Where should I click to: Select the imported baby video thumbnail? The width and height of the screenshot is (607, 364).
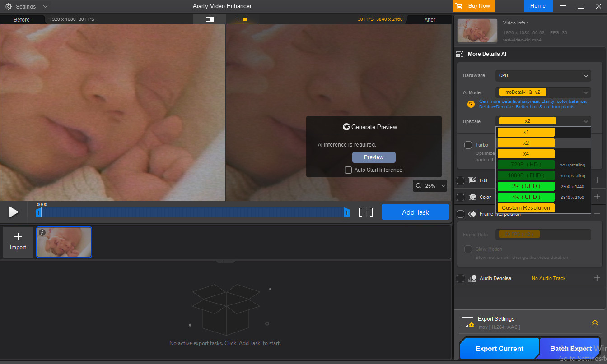point(64,242)
